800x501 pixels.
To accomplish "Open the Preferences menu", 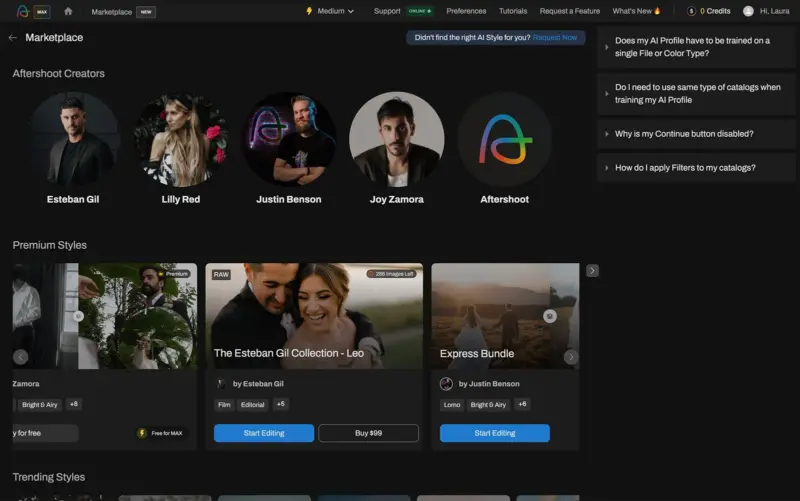I will (466, 11).
